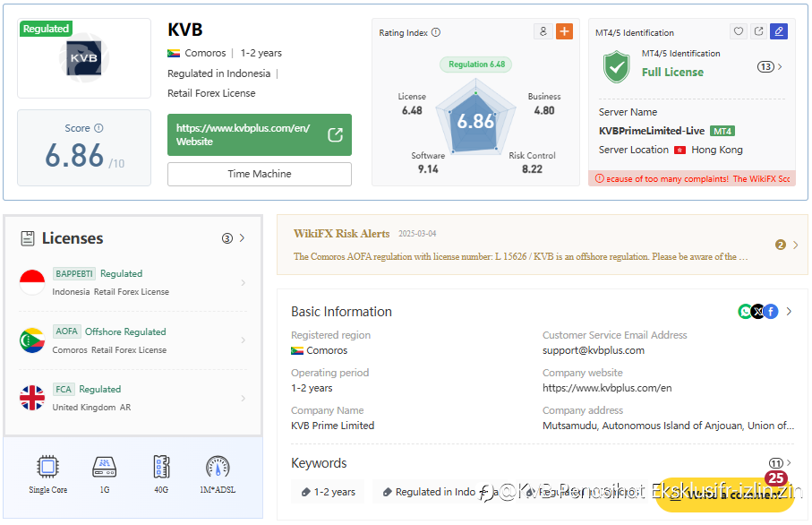Click the orange plus icon in Rating Index

564,31
